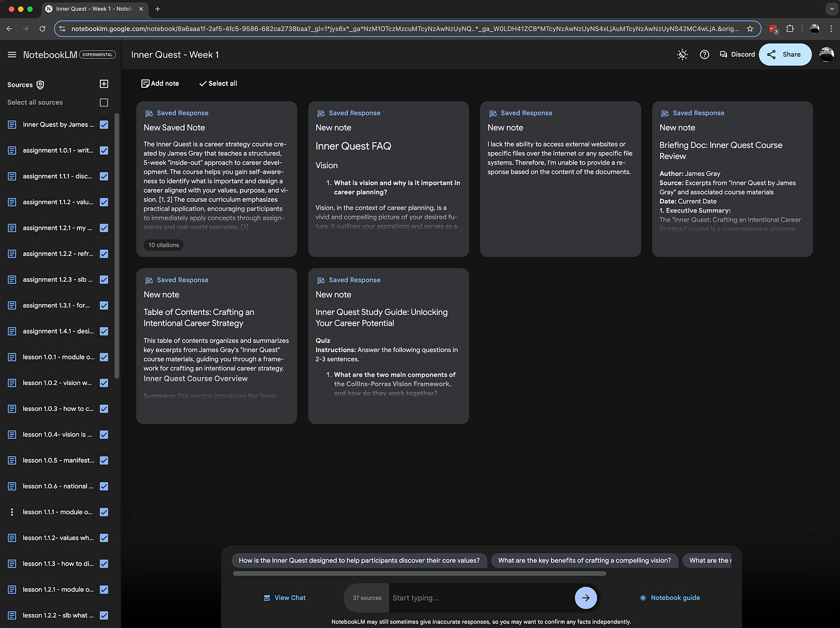Open the Table of Contents note card
840x628 pixels.
click(216, 346)
